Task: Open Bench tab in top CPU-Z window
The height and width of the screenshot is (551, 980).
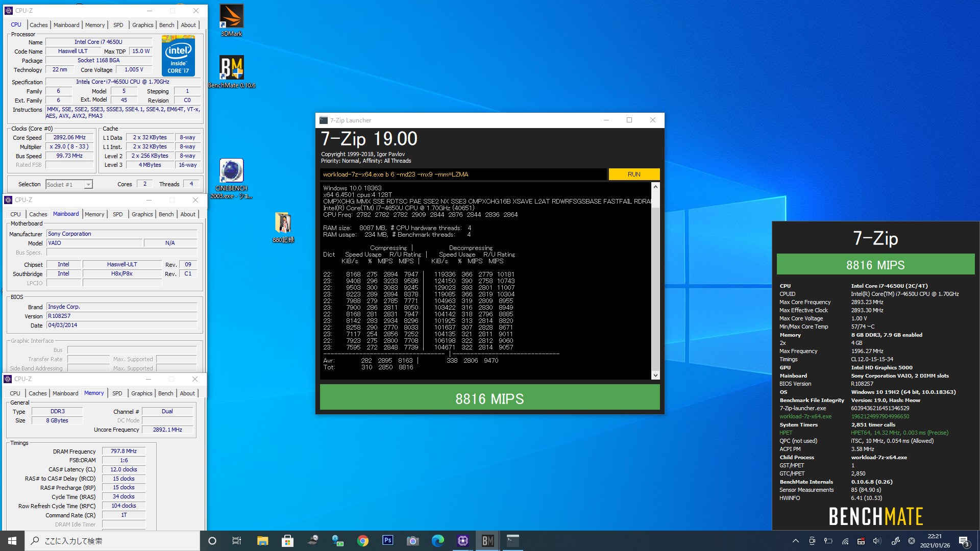Action: click(167, 25)
